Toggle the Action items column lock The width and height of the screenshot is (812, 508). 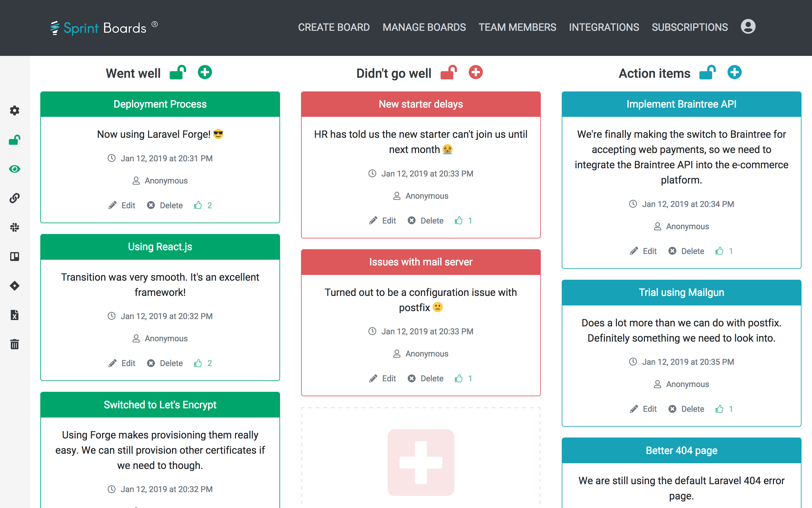[x=707, y=72]
